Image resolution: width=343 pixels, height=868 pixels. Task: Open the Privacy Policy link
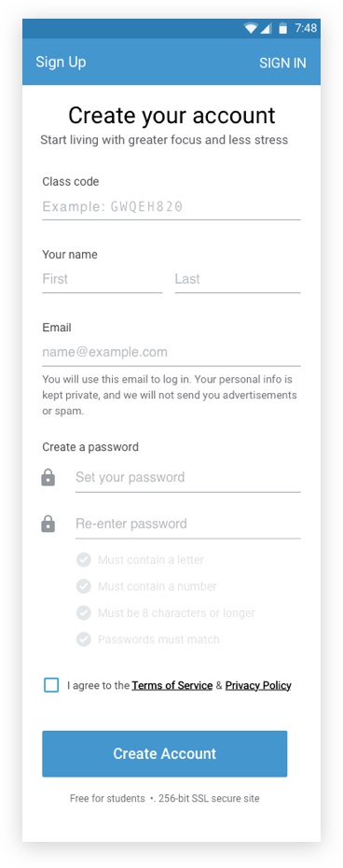pyautogui.click(x=258, y=685)
